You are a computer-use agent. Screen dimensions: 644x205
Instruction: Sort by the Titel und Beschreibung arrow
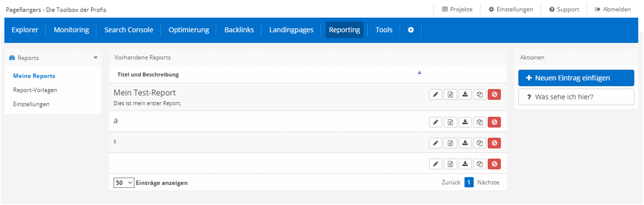click(419, 72)
